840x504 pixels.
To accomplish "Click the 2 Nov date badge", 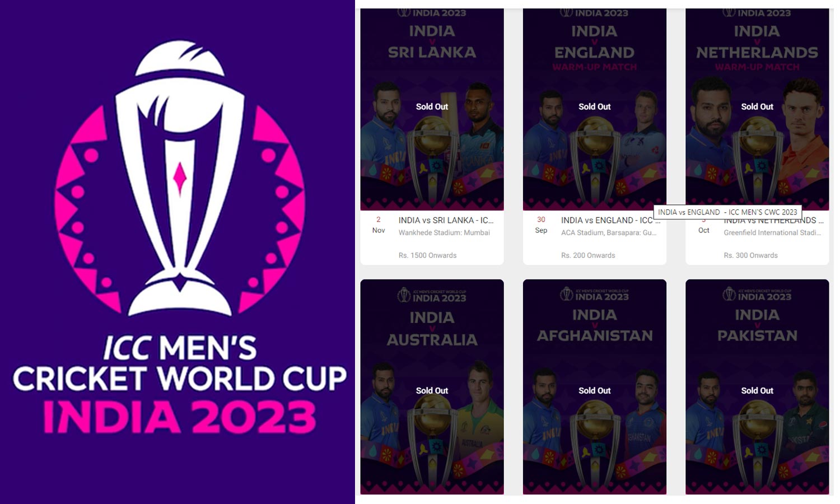I will 379,225.
